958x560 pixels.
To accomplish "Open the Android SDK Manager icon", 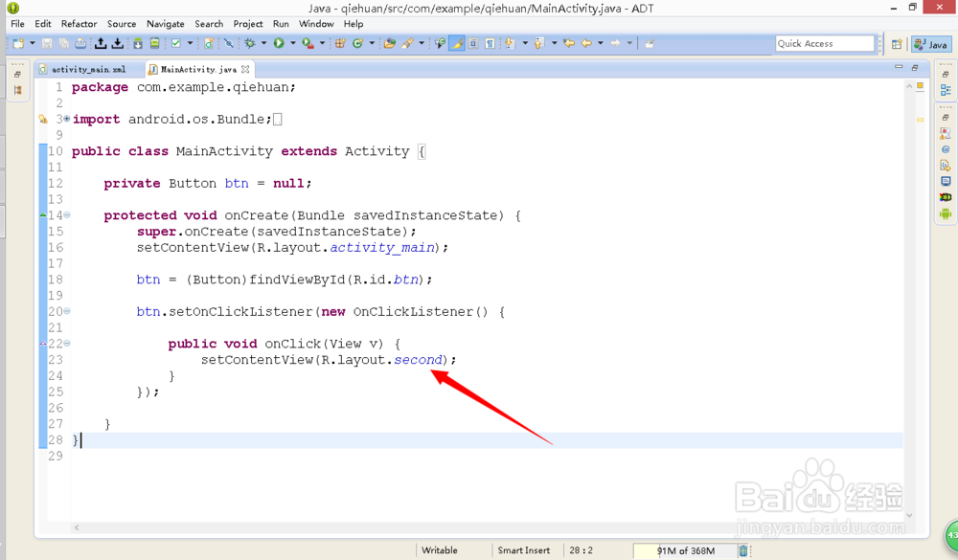I will pos(138,43).
